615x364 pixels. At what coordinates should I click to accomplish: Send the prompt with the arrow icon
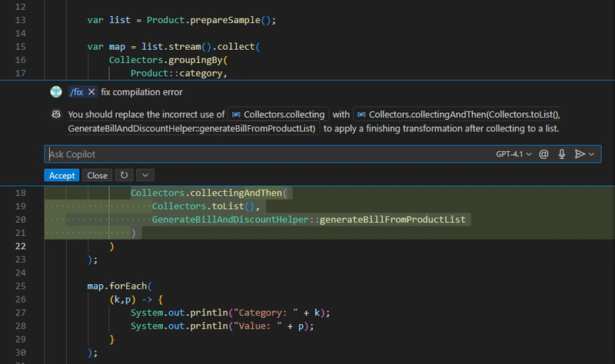[580, 154]
